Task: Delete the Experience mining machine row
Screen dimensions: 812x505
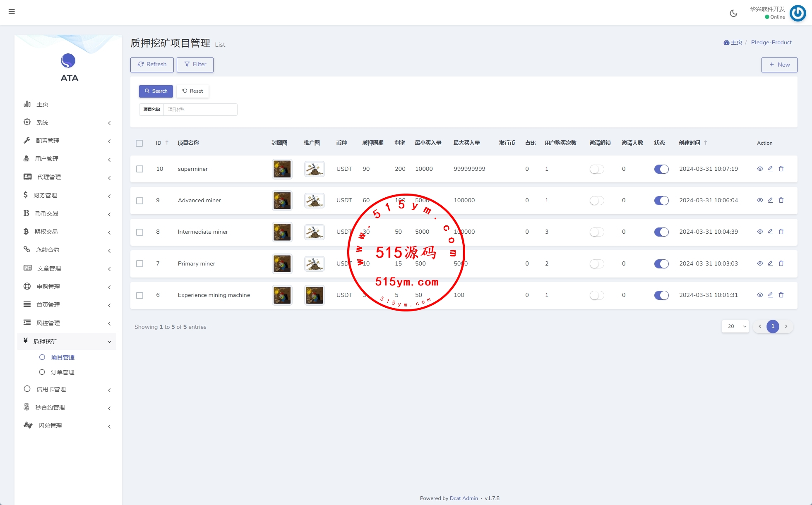Action: click(781, 295)
